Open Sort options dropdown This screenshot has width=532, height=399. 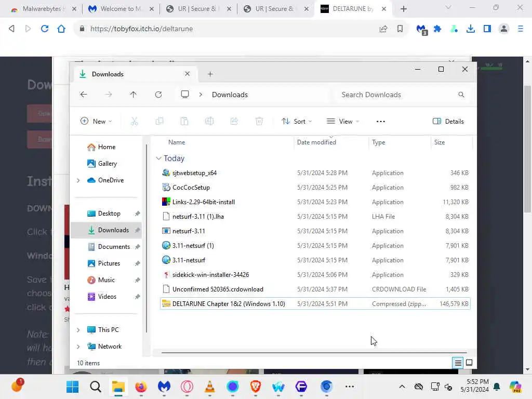point(297,122)
